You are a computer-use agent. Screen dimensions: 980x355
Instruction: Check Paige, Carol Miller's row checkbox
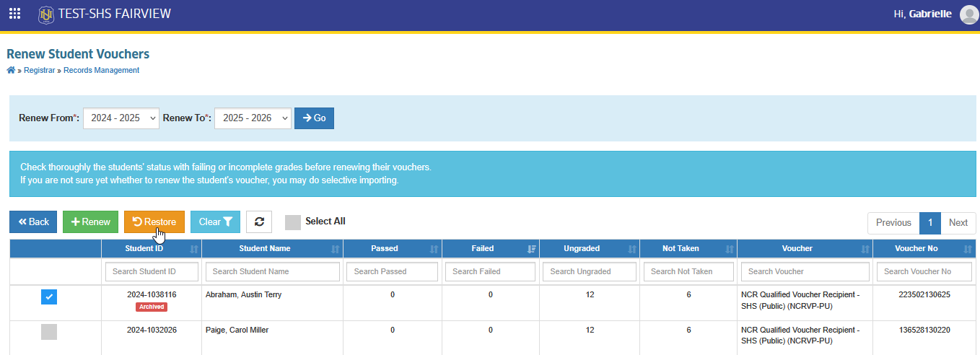pyautogui.click(x=49, y=332)
